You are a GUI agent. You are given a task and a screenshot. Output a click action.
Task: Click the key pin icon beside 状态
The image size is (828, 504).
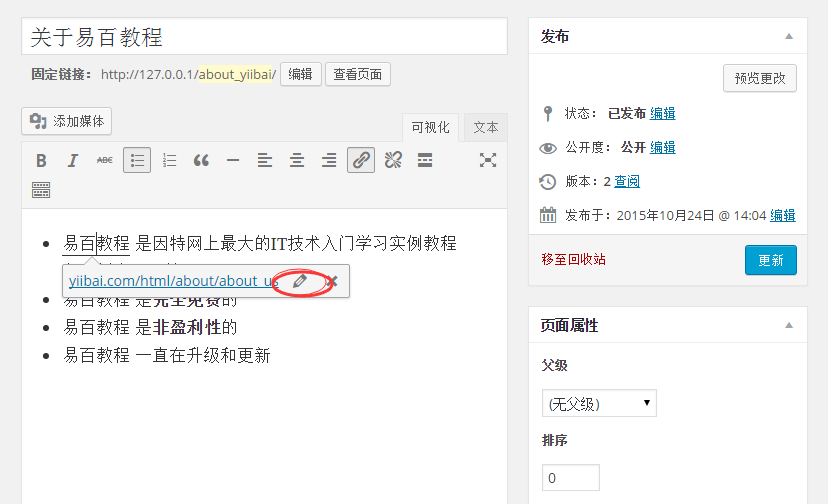pyautogui.click(x=548, y=114)
